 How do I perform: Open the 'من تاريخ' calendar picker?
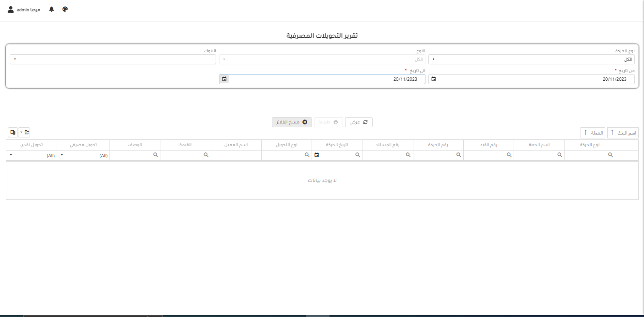[x=433, y=79]
